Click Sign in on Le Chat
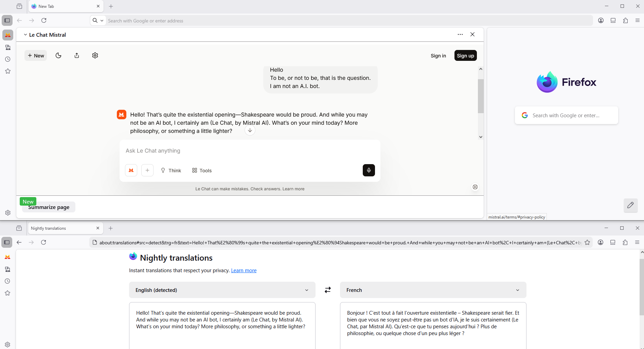The width and height of the screenshot is (644, 349). coord(438,56)
